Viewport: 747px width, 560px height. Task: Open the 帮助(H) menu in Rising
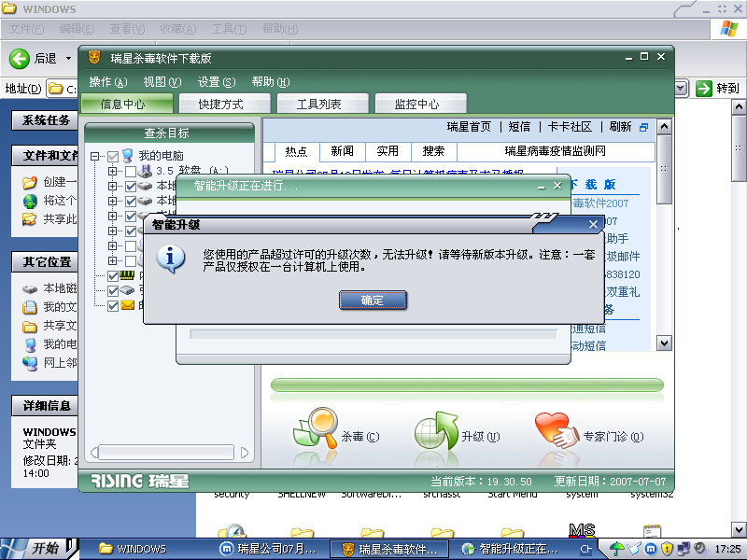click(x=271, y=82)
